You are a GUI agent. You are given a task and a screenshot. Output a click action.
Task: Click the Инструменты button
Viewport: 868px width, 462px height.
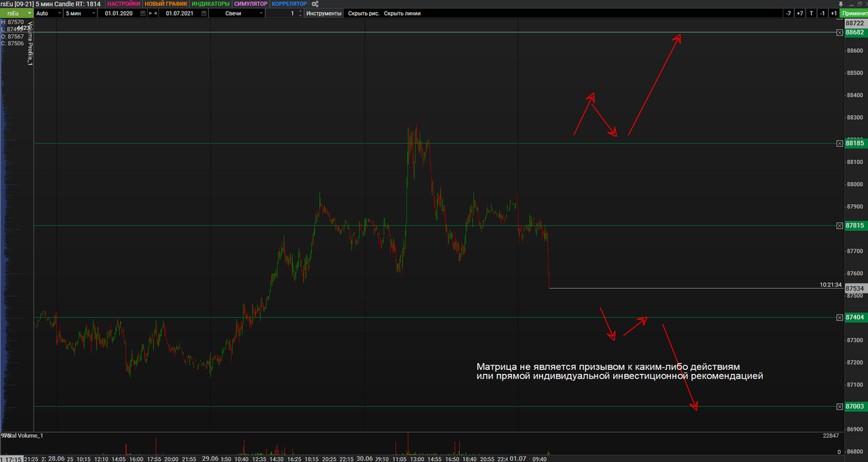324,13
